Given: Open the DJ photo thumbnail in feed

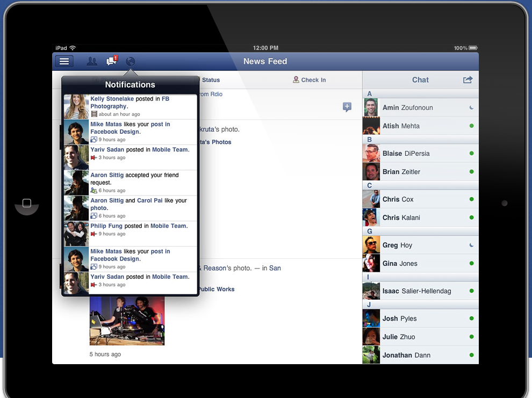Looking at the screenshot, I should (x=127, y=321).
